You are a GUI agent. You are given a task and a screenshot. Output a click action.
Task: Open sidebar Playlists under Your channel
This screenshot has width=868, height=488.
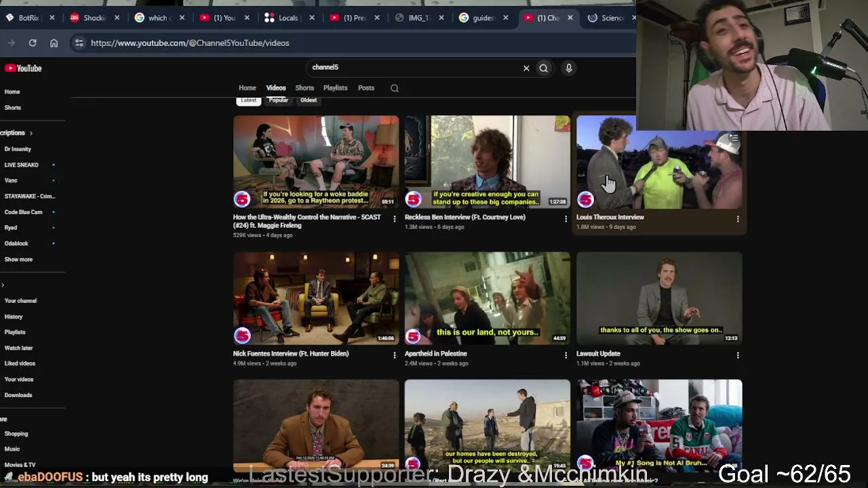click(15, 332)
